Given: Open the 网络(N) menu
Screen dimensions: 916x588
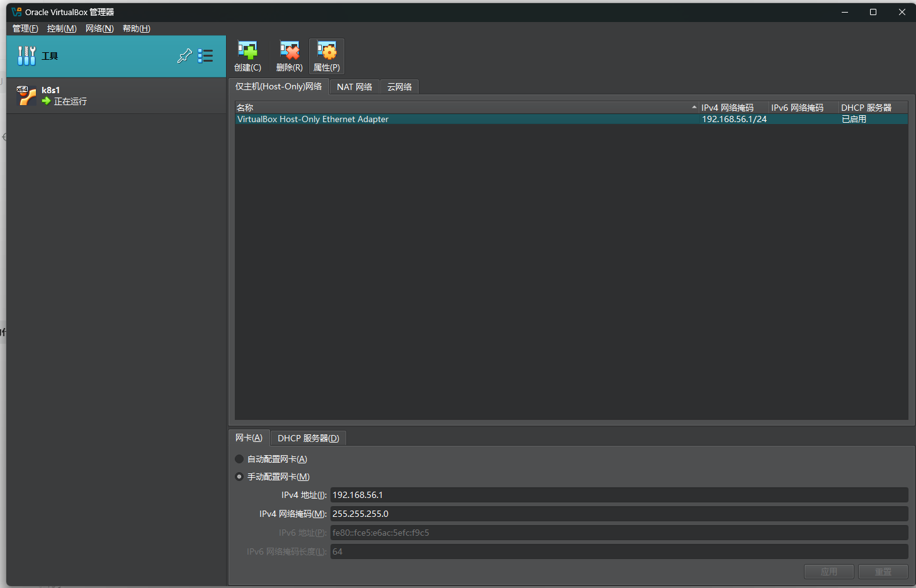Looking at the screenshot, I should tap(99, 28).
